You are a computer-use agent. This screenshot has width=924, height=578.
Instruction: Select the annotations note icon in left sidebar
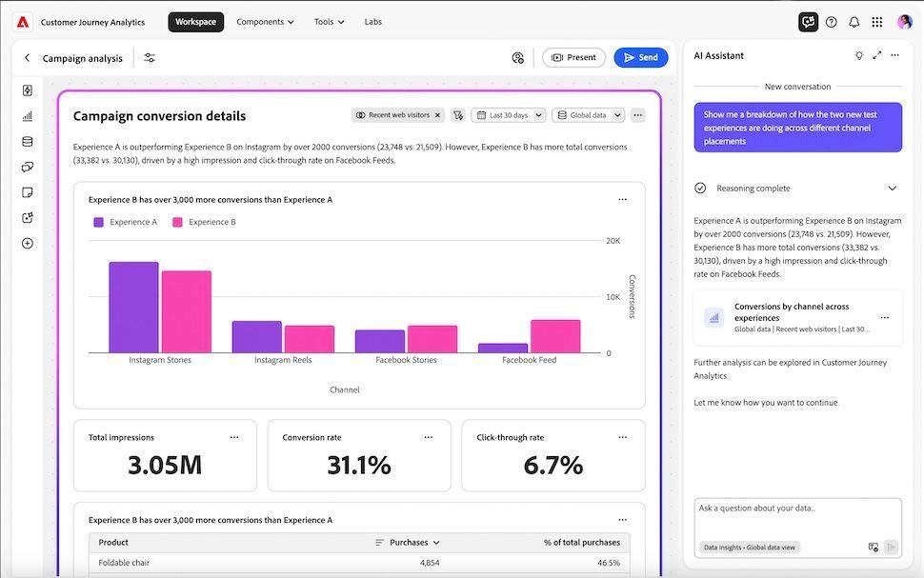pos(28,191)
